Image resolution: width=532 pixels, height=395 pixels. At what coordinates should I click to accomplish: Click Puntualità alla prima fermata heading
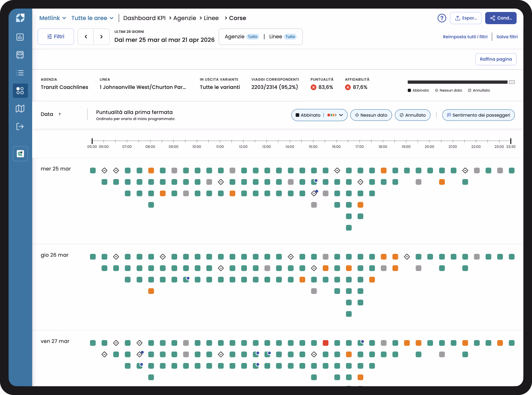point(134,112)
